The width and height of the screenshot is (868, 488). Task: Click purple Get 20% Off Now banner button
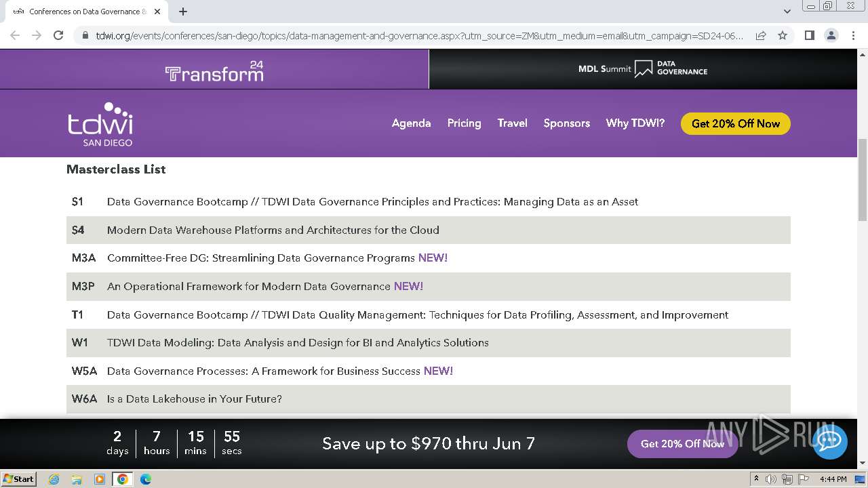[682, 444]
